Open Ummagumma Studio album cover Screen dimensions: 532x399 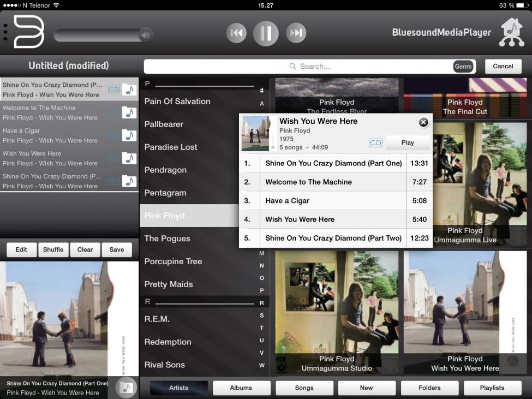click(x=337, y=312)
